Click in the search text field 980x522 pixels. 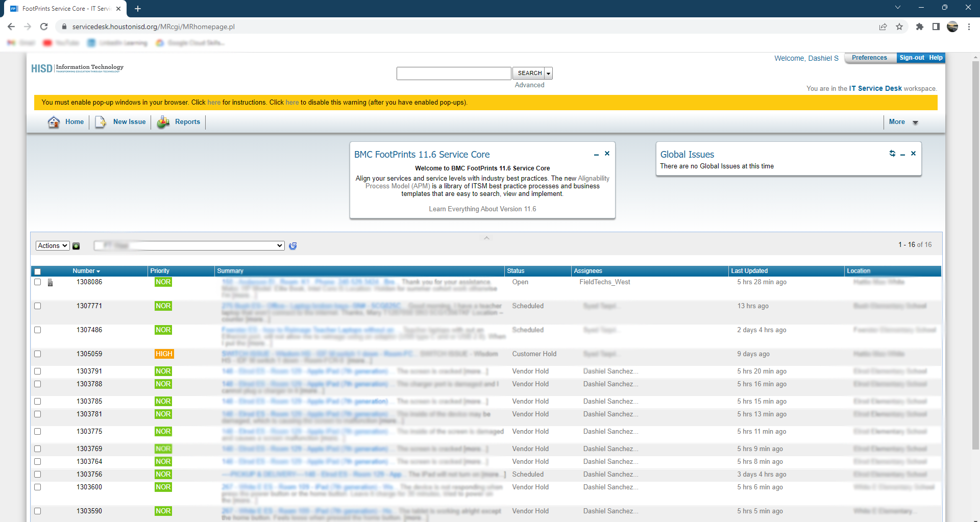pyautogui.click(x=454, y=73)
